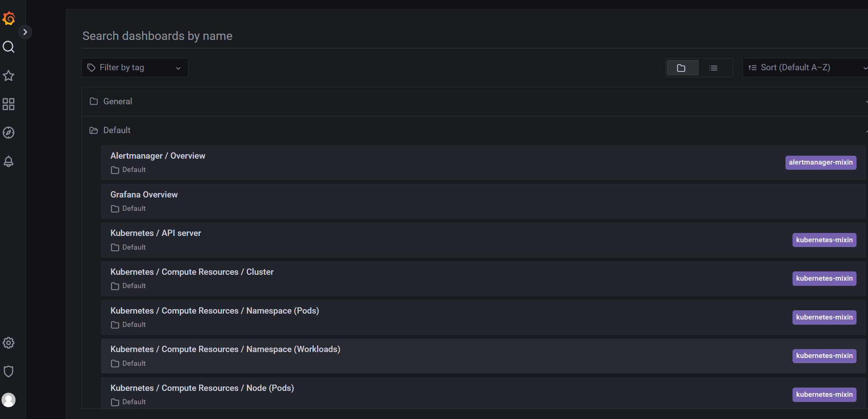The image size is (868, 419).
Task: Expand the sidebar navigation arrow
Action: coord(25,32)
